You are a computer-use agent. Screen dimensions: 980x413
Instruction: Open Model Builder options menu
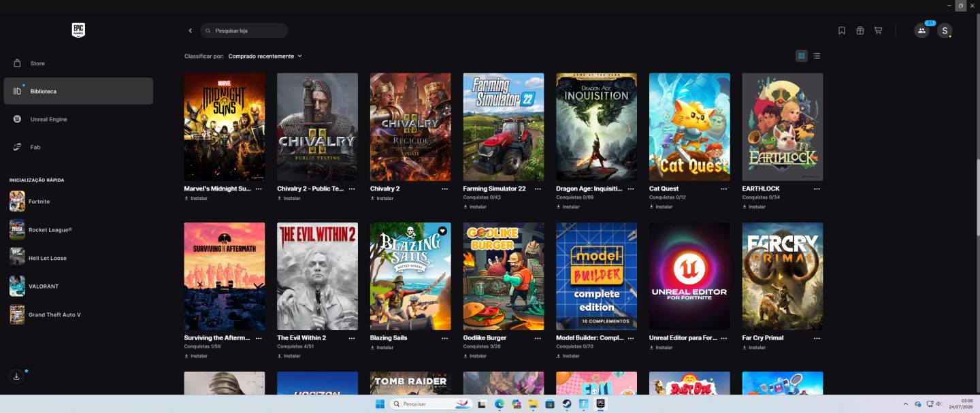631,337
